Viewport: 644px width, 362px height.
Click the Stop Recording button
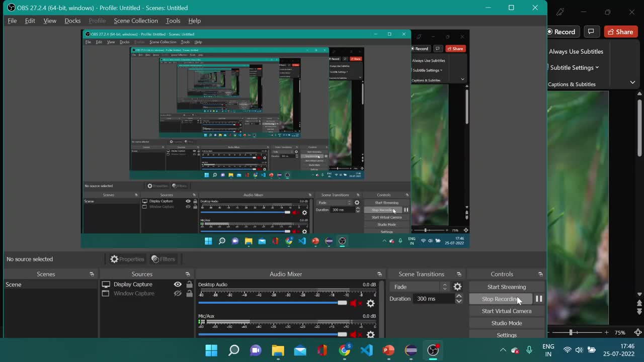tap(501, 299)
